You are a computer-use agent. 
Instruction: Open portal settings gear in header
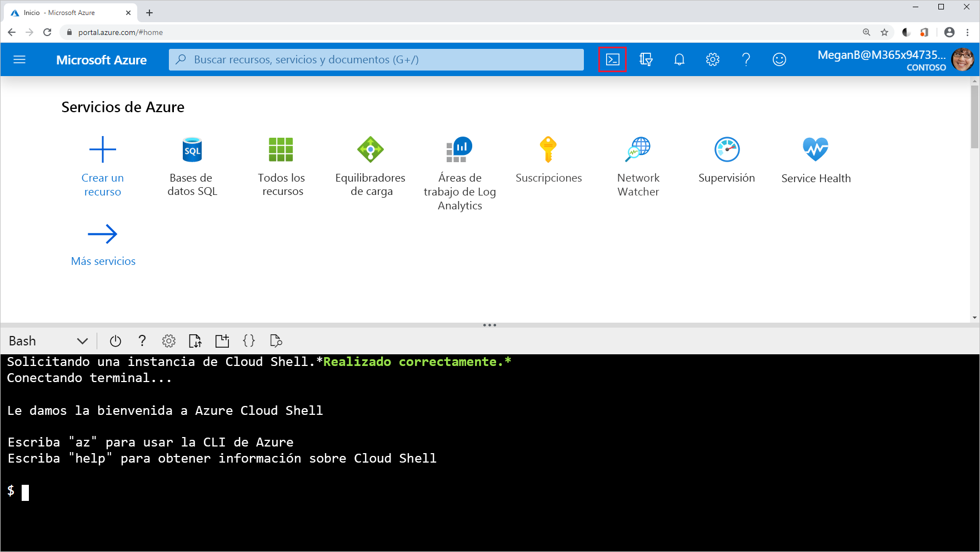713,59
